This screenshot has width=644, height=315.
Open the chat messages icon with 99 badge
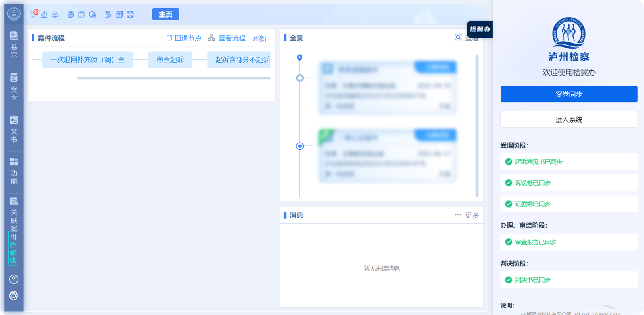point(34,14)
